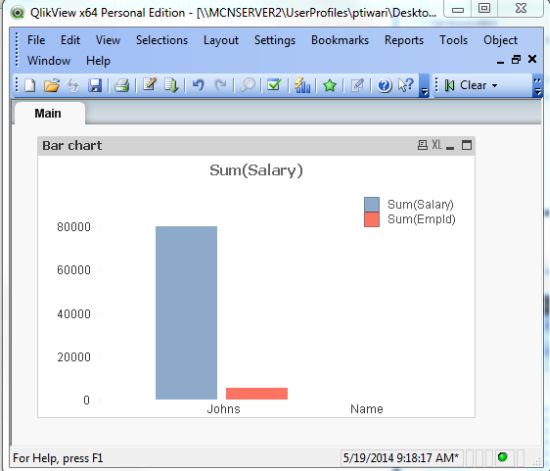Open the Bookmarks menu

tap(340, 40)
